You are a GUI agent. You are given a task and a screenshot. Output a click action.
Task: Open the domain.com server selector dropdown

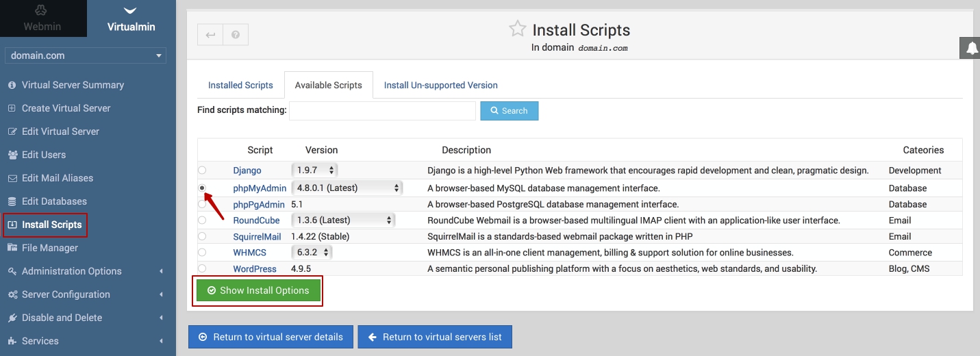pyautogui.click(x=86, y=55)
